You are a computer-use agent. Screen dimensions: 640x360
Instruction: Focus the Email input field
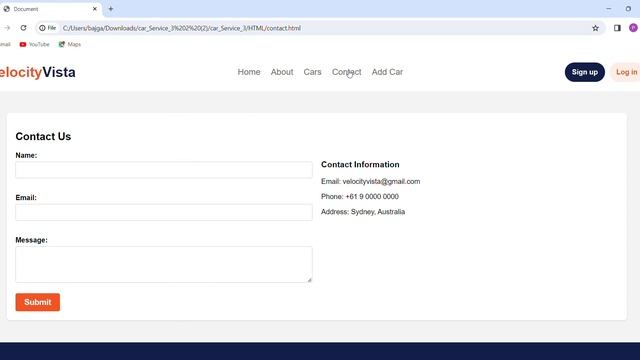[x=164, y=212]
